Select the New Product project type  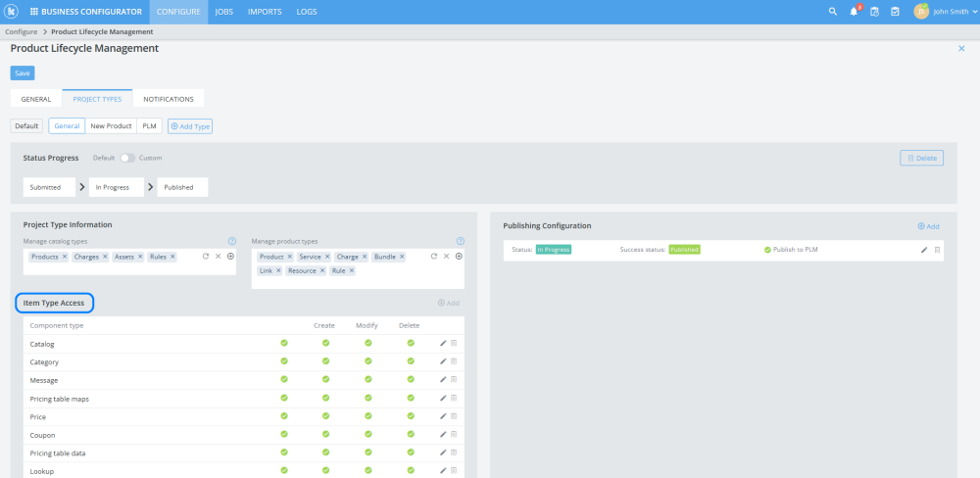coord(111,125)
